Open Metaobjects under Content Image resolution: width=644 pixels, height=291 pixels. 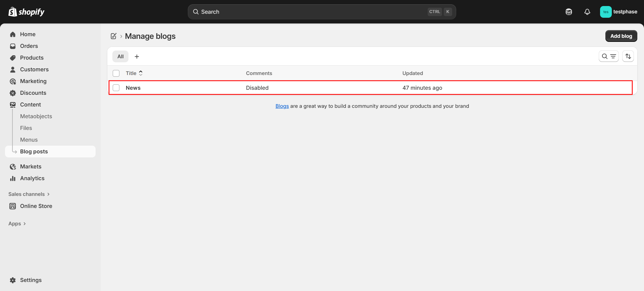coord(36,116)
